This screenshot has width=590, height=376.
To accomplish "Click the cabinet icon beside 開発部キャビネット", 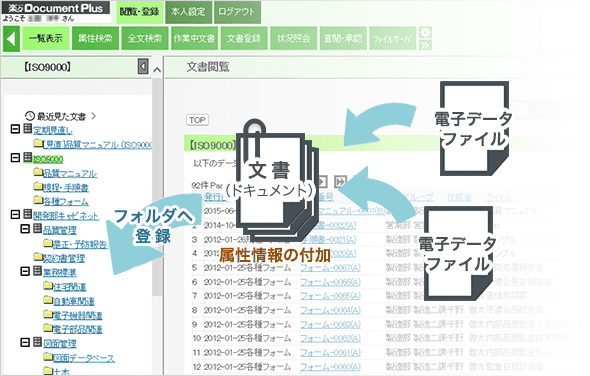I will point(27,214).
